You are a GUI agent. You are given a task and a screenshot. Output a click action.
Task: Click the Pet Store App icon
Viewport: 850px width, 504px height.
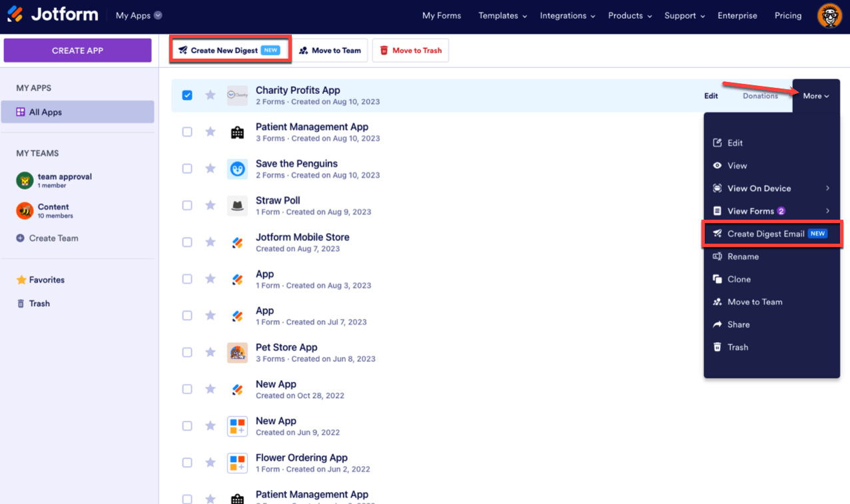(x=237, y=352)
